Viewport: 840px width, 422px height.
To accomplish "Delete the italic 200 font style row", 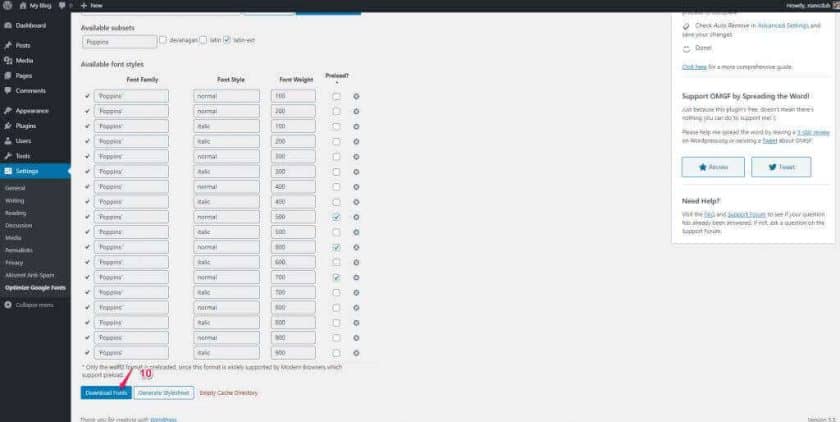I will (x=356, y=141).
